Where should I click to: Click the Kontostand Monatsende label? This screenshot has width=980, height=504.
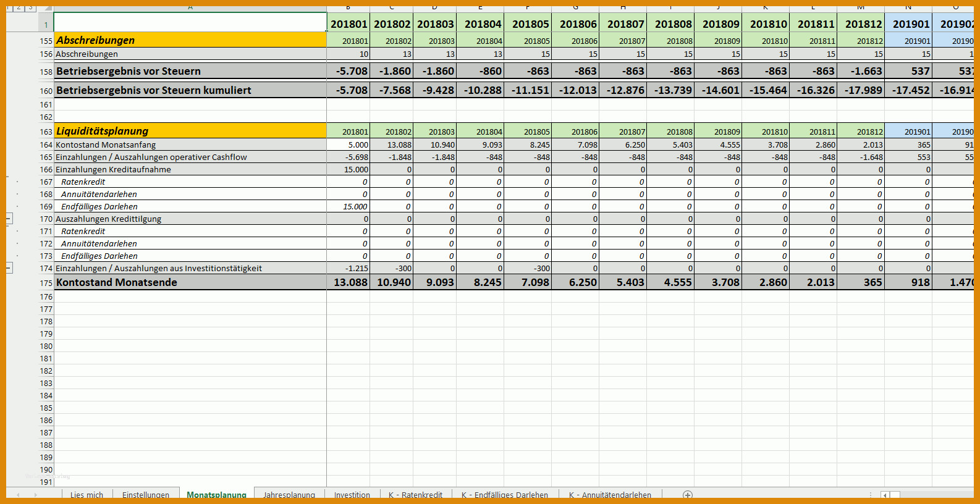(x=117, y=282)
